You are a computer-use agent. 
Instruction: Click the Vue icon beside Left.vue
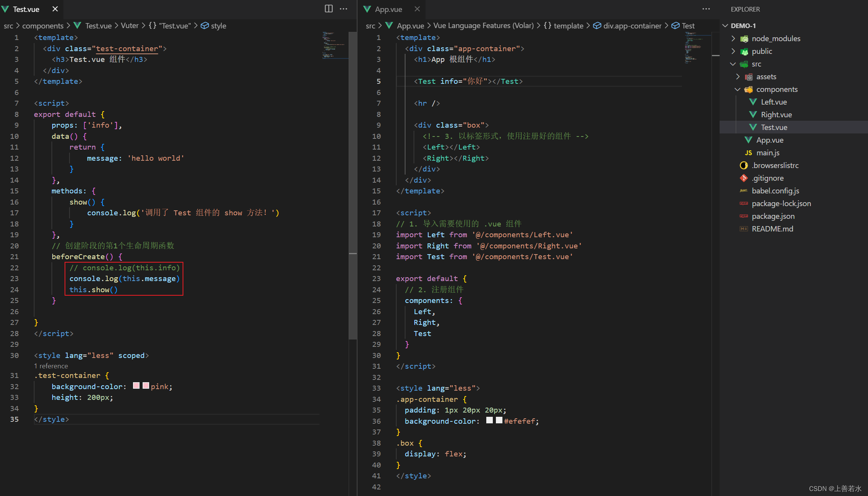click(753, 102)
